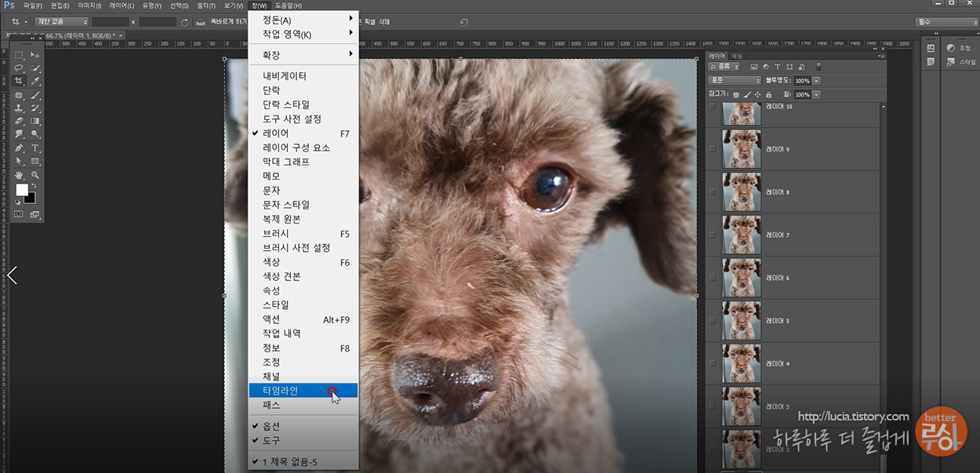
Task: Show visibility of 레이어 6
Action: (712, 278)
